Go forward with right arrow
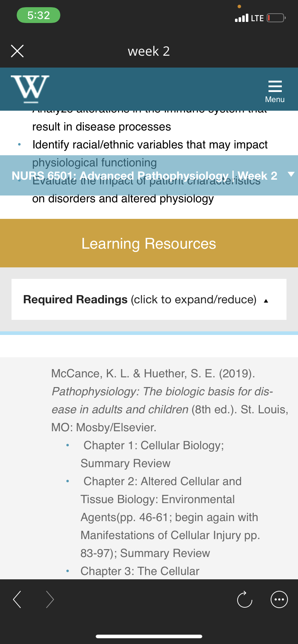 click(x=50, y=599)
